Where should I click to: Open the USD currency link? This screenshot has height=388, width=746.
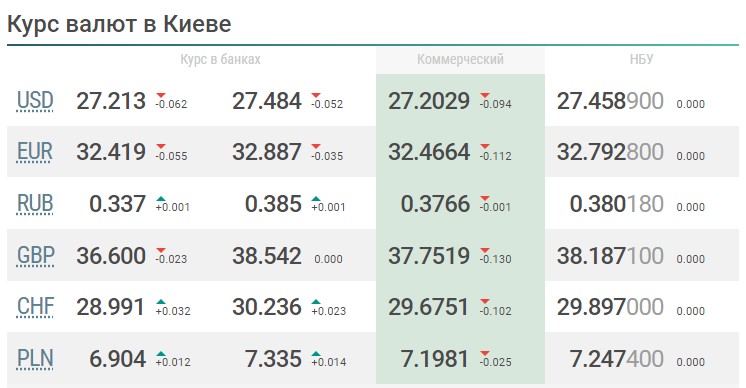coord(35,101)
